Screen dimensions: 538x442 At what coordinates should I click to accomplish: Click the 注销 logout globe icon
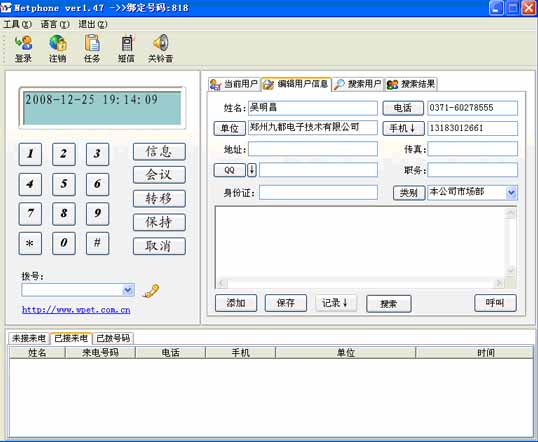point(58,43)
